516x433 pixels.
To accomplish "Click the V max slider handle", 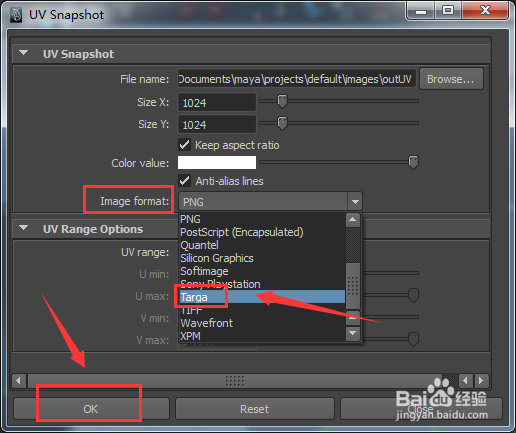I will (x=413, y=339).
